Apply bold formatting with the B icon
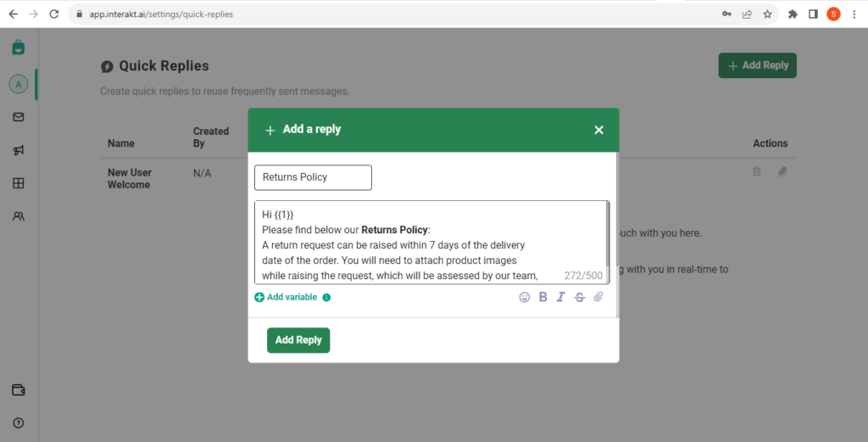Screen dimensions: 868x442 pos(543,297)
